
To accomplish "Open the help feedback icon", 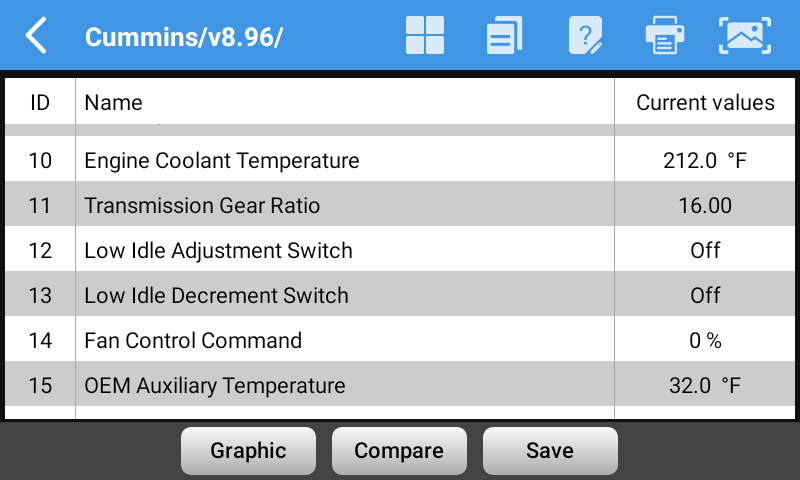I will tap(585, 36).
